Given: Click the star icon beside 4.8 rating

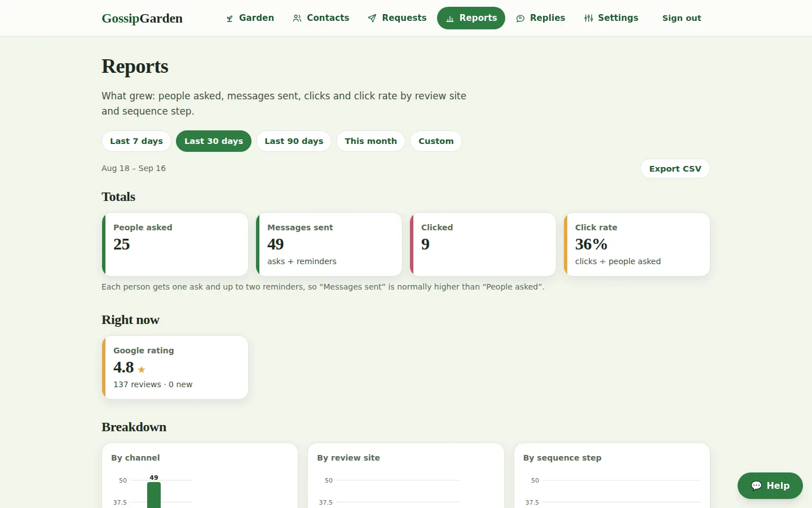Looking at the screenshot, I should (x=142, y=370).
